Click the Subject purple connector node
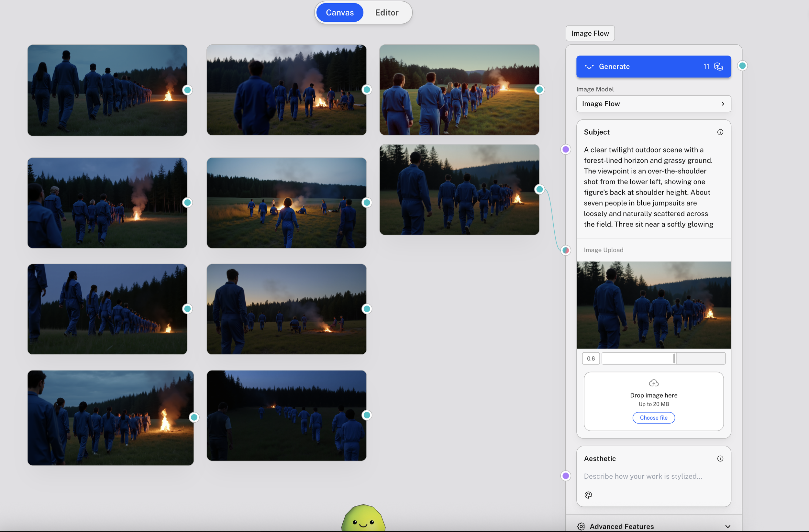The width and height of the screenshot is (809, 532). click(566, 149)
